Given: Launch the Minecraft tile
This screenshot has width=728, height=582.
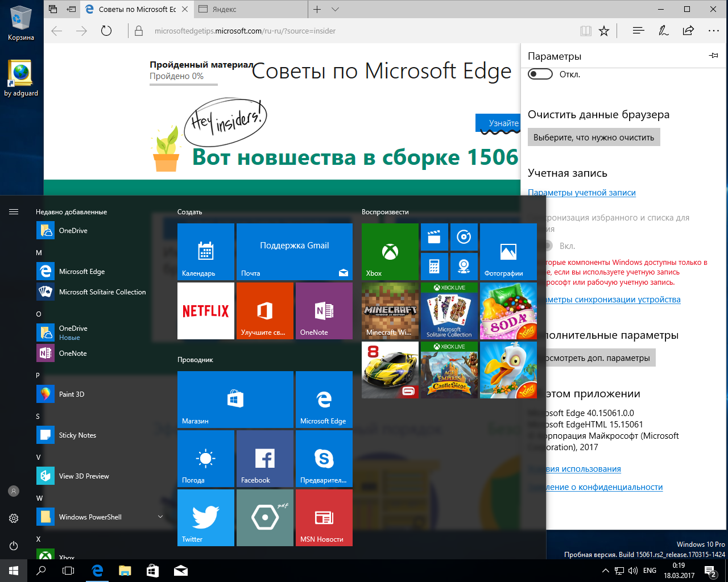Looking at the screenshot, I should click(x=390, y=311).
